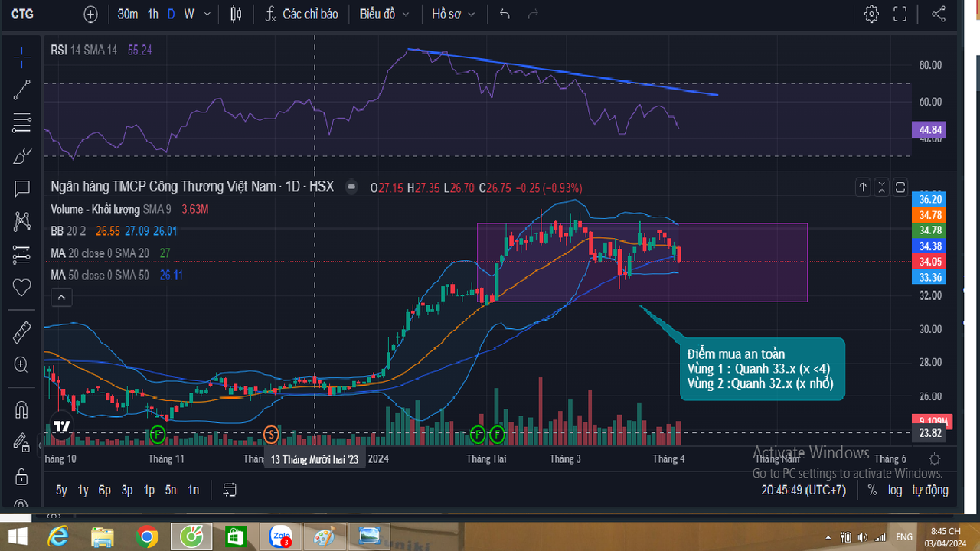Set the date range to 1n
This screenshot has height=551, width=980.
pos(194,490)
